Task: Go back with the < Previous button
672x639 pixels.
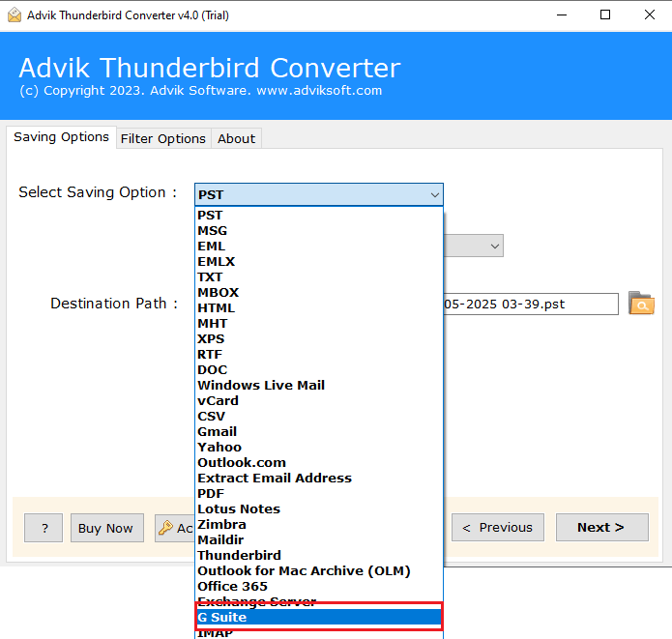Action: point(498,528)
